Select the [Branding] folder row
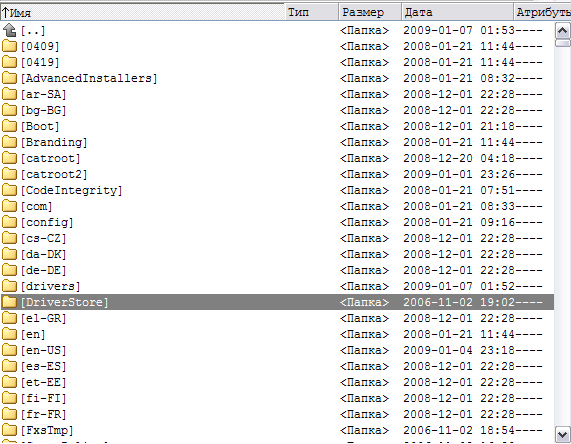This screenshot has height=444, width=571. pos(277,142)
